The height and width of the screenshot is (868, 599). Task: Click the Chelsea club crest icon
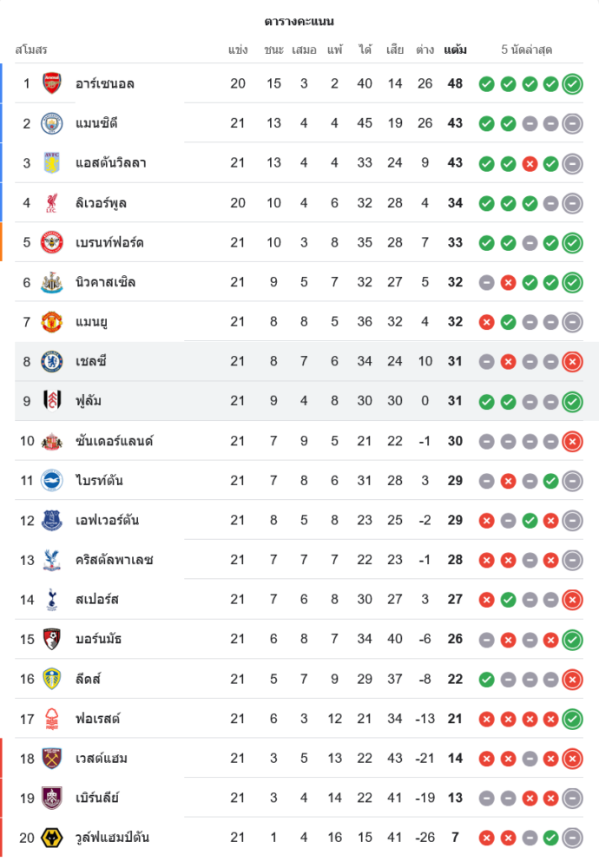point(52,361)
